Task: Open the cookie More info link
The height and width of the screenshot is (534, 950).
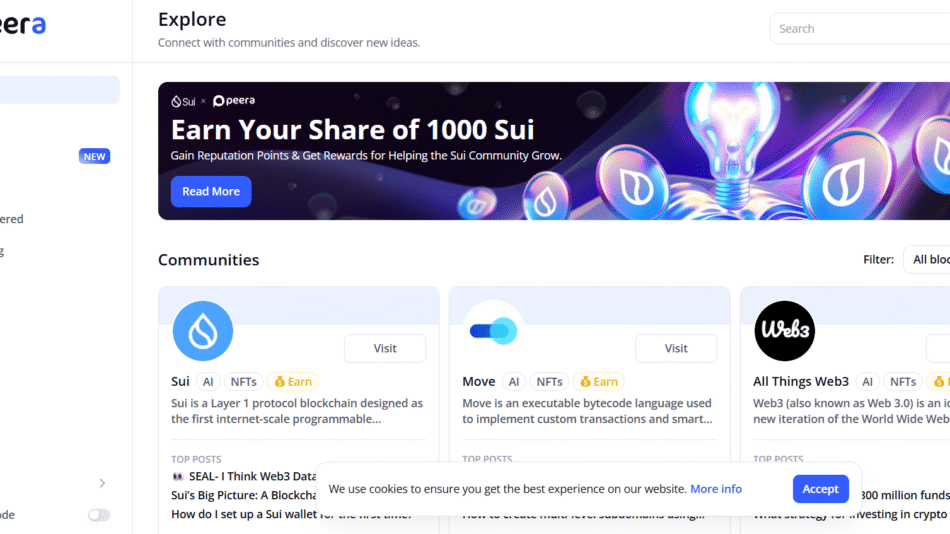Action: [x=716, y=489]
